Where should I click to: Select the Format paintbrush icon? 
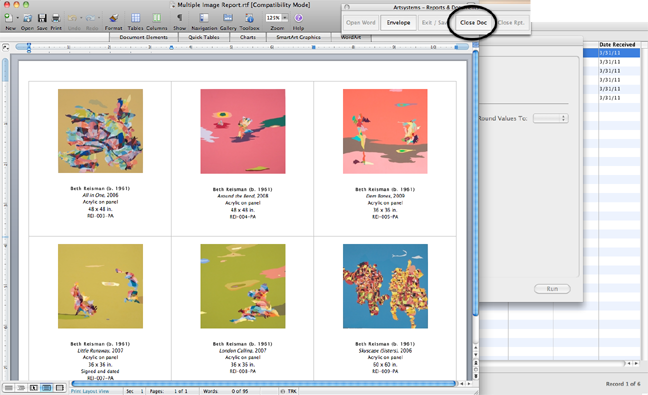click(x=113, y=18)
